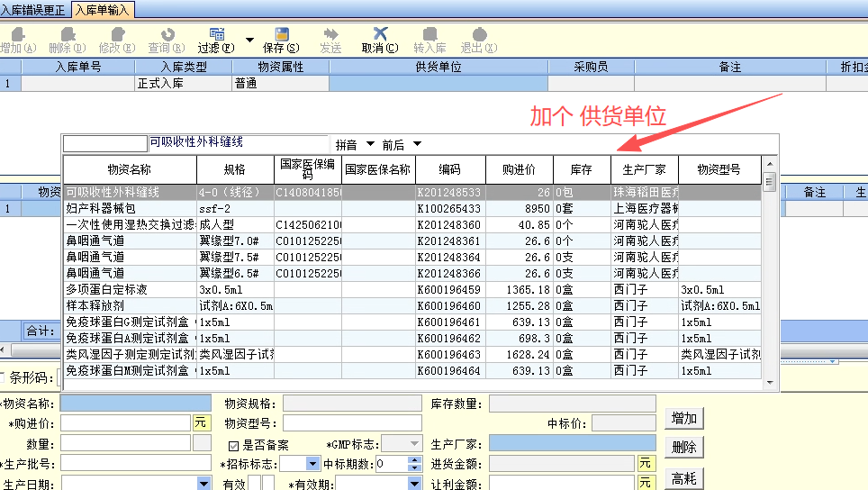Switch to the 入库错误更正 tab
Screen dimensions: 868x490
(33, 10)
